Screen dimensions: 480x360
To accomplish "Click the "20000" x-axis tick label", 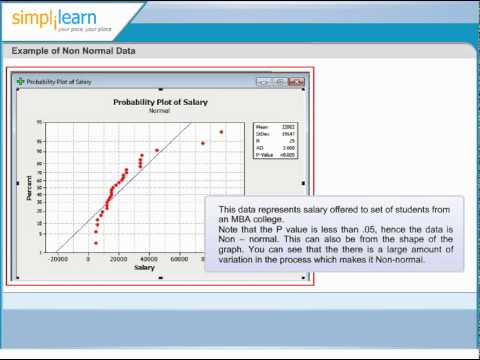I will click(118, 259).
